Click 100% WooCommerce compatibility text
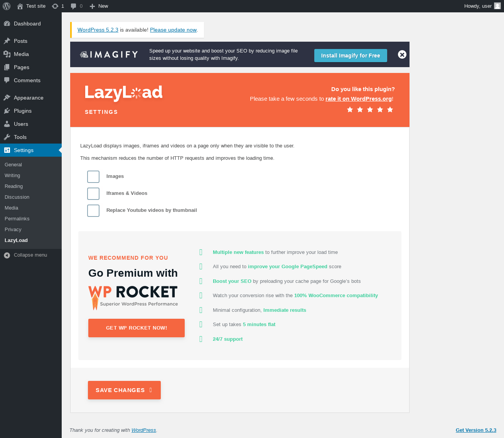The image size is (504, 438). (336, 295)
